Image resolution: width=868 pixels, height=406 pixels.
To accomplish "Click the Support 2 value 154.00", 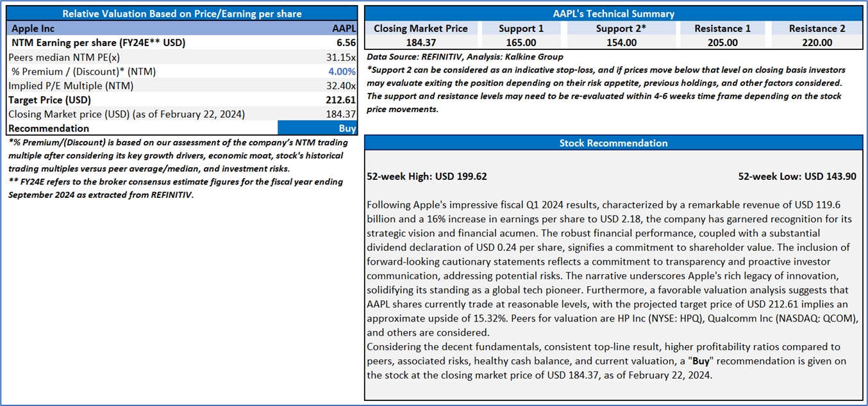I will click(x=621, y=43).
